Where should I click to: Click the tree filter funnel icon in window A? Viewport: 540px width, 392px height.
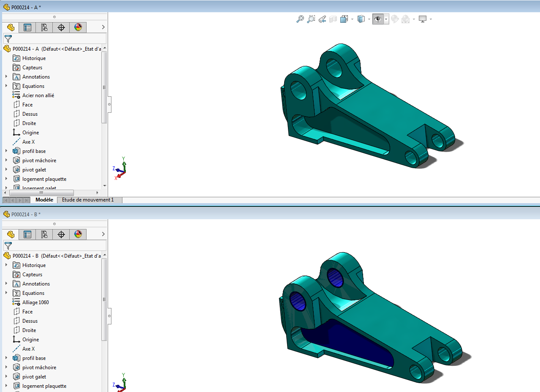point(8,39)
